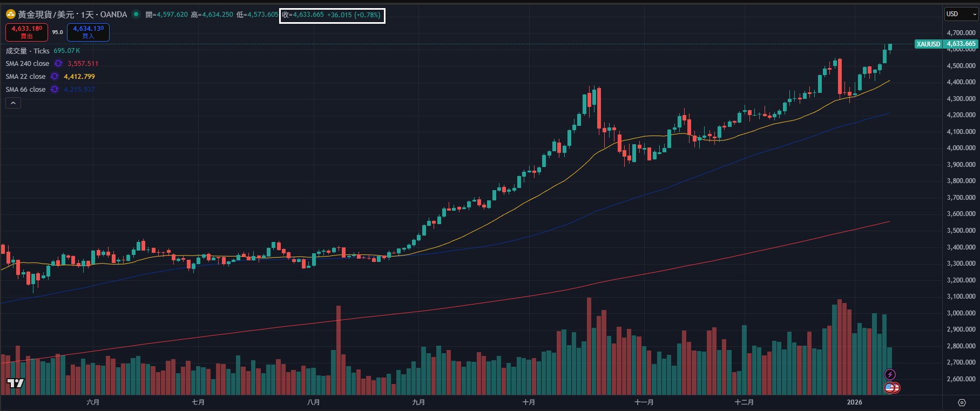Image resolution: width=980 pixels, height=411 pixels.
Task: Select the SMA 22 close indicator label
Action: [25, 77]
